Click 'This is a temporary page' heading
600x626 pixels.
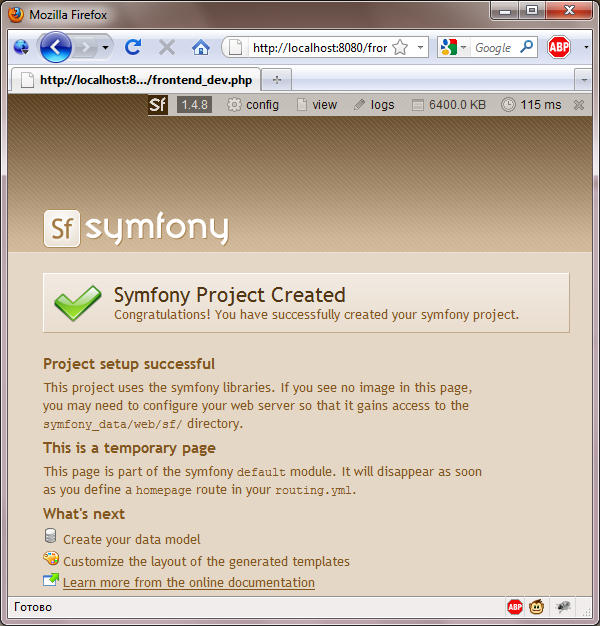[x=129, y=448]
